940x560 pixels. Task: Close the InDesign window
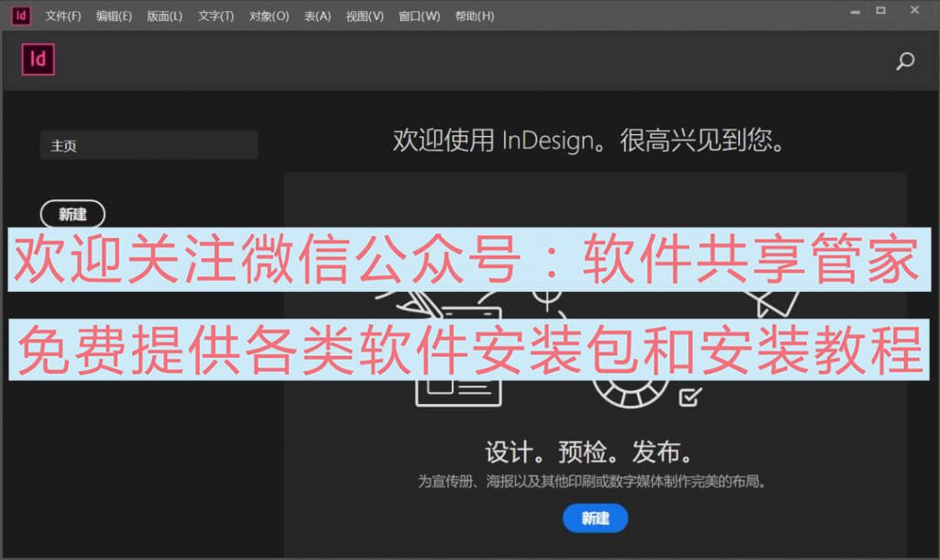(915, 10)
